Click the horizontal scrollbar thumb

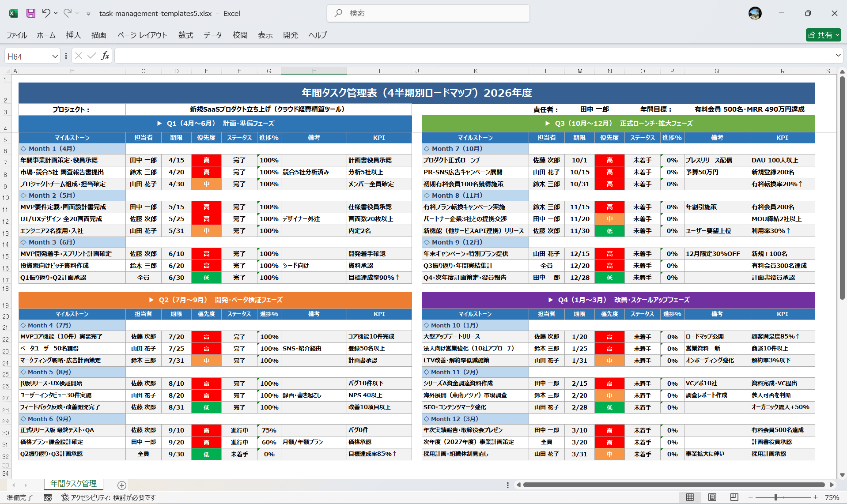[674, 485]
